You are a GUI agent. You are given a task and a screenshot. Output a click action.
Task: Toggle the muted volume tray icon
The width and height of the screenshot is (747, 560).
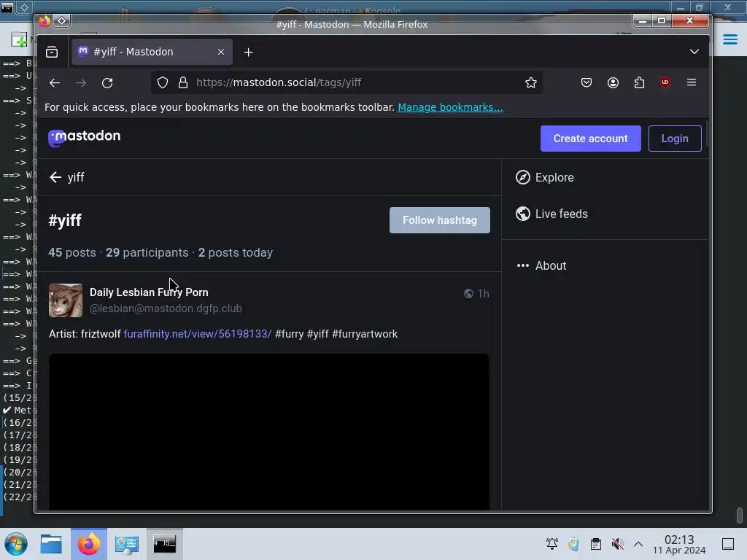pos(617,544)
